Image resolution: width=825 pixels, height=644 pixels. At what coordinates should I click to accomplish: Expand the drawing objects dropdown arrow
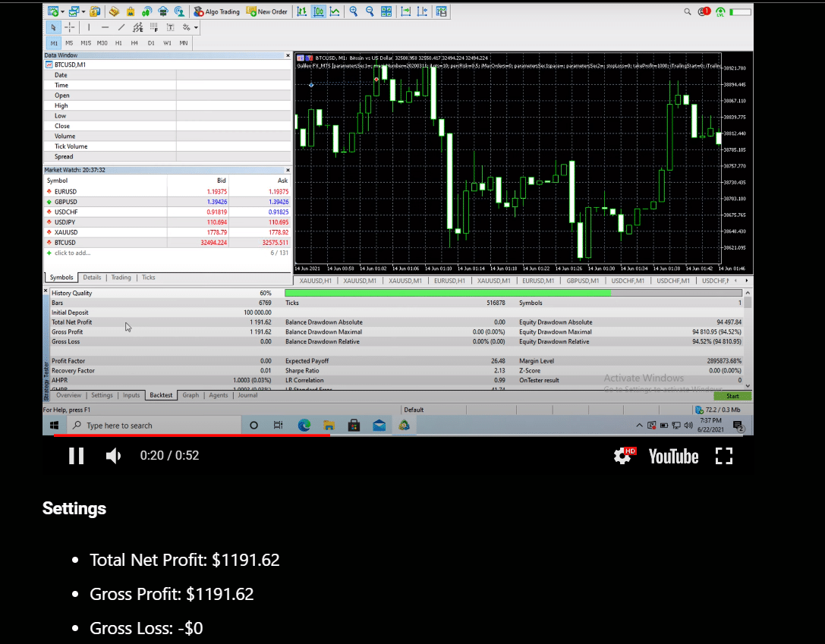pos(196,27)
